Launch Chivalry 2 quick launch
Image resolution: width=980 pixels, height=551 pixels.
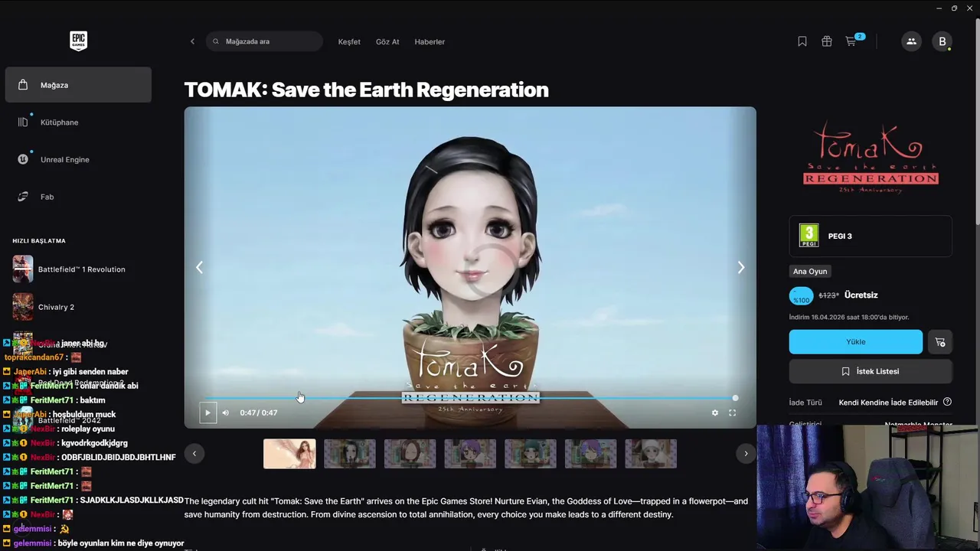tap(78, 307)
